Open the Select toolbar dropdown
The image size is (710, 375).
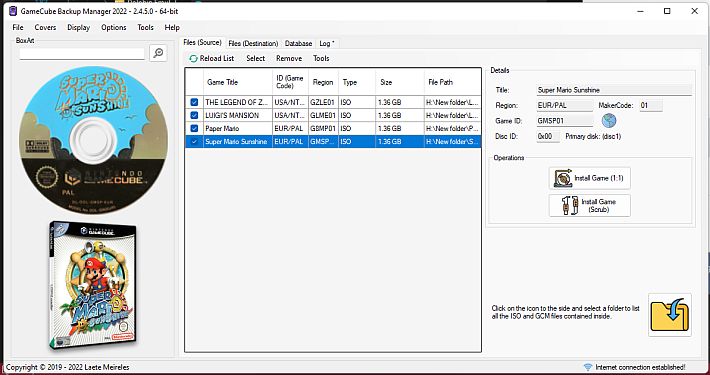(x=255, y=58)
